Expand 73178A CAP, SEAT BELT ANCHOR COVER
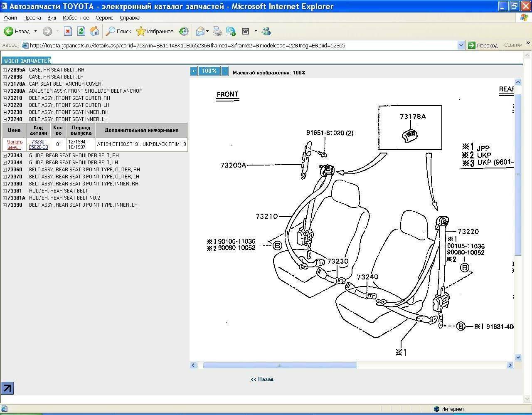This screenshot has width=532, height=415. pos(5,84)
